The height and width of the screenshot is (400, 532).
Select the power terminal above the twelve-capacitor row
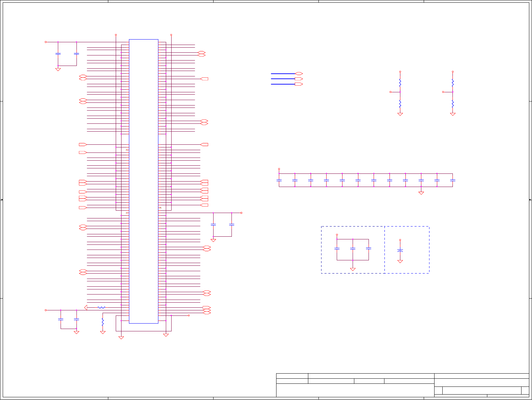click(279, 169)
